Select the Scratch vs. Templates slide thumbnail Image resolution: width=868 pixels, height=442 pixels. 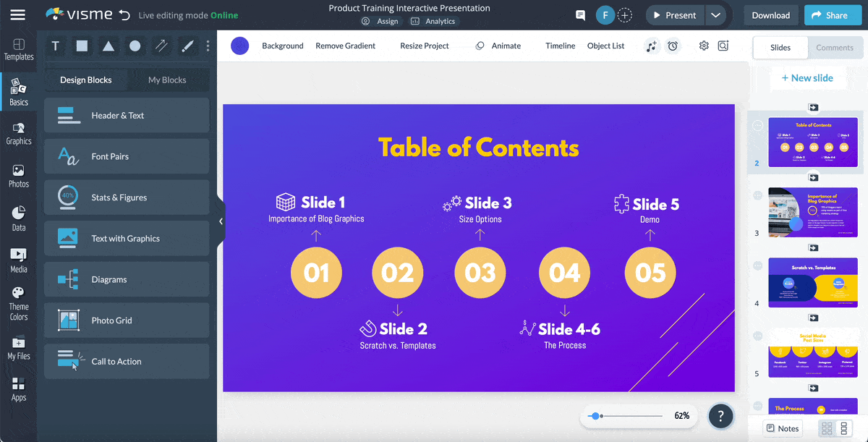[x=812, y=282]
